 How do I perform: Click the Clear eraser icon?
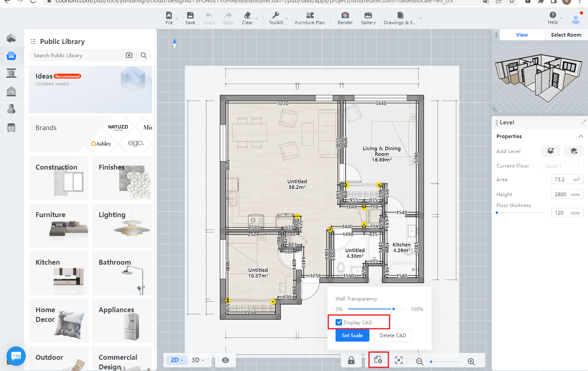[x=247, y=16]
